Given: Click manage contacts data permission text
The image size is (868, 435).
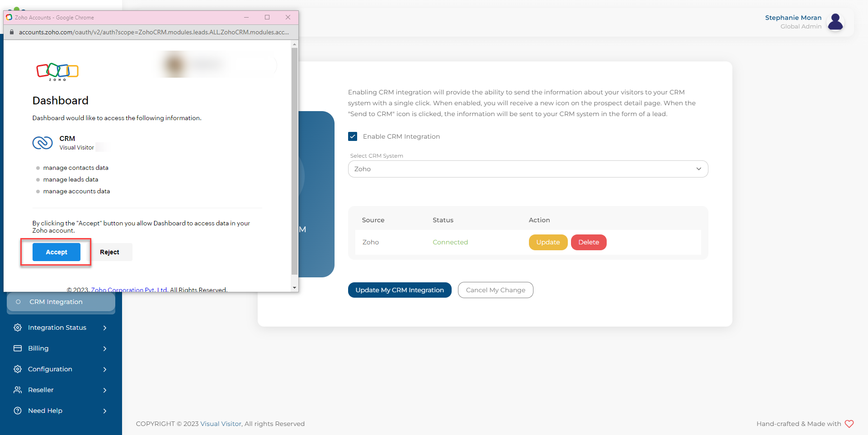Looking at the screenshot, I should click(76, 168).
